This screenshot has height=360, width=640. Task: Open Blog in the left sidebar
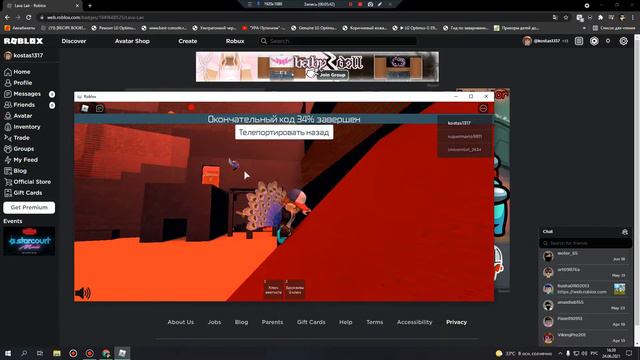click(x=16, y=171)
